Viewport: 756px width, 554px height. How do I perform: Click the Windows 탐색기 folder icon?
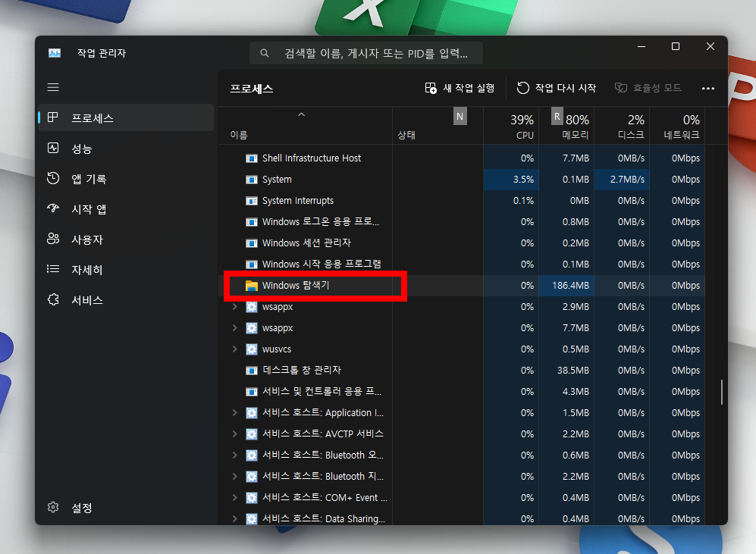[x=252, y=286]
